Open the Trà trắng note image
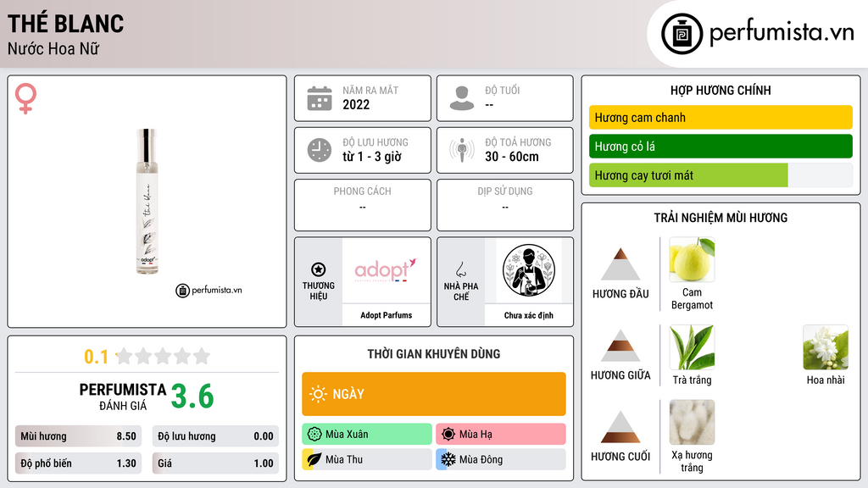The width and height of the screenshot is (868, 488). point(692,347)
